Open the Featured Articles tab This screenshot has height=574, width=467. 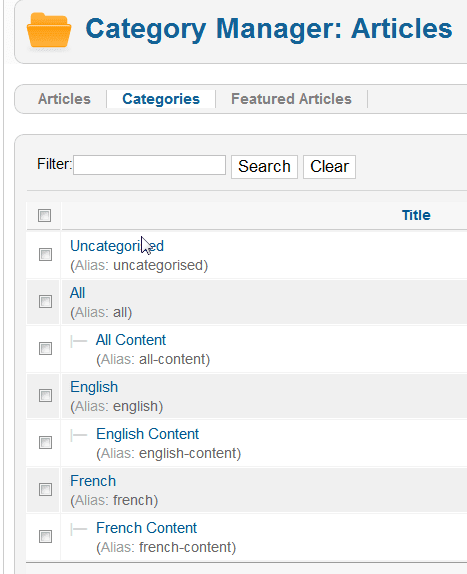291,99
